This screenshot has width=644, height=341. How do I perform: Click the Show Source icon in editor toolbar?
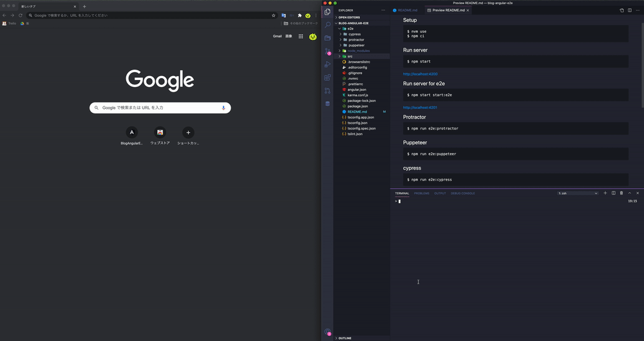point(622,10)
